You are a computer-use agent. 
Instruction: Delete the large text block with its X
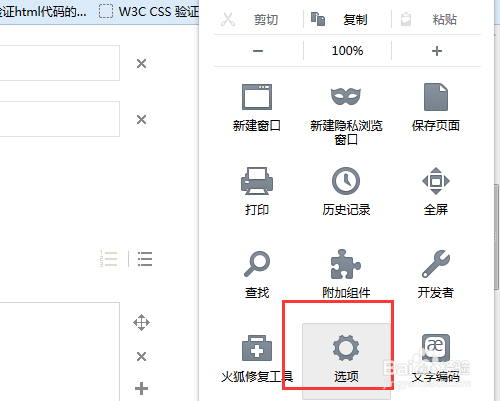(141, 356)
